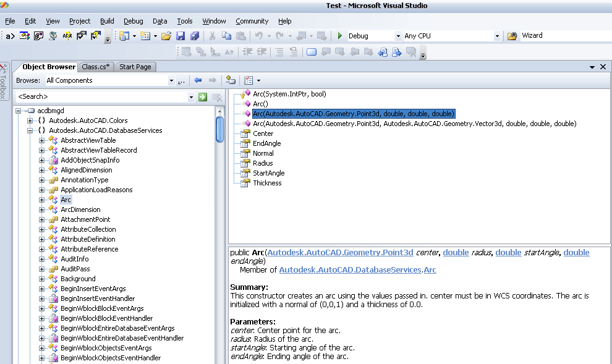Save the file with the floppy disk icon
The width and height of the screenshot is (612, 364).
click(181, 36)
